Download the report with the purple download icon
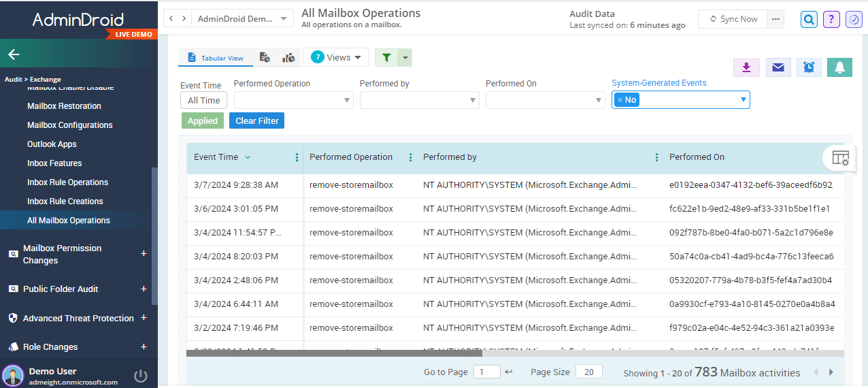 pos(746,67)
